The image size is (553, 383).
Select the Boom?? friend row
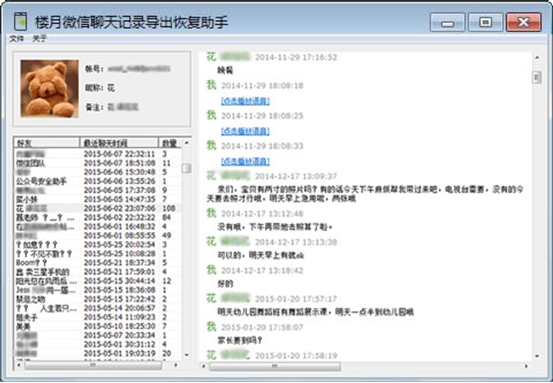(x=98, y=263)
